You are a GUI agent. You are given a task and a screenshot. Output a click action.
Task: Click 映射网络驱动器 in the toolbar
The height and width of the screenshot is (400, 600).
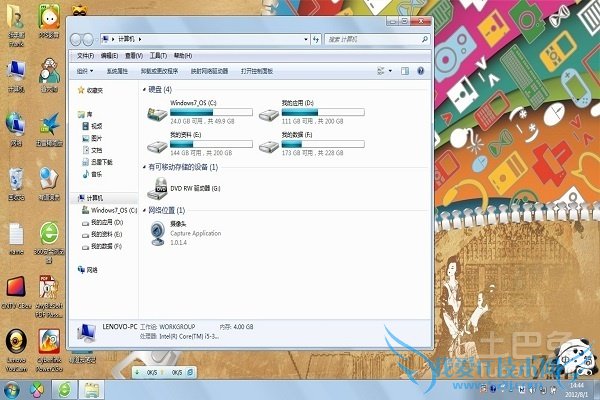[x=209, y=71]
